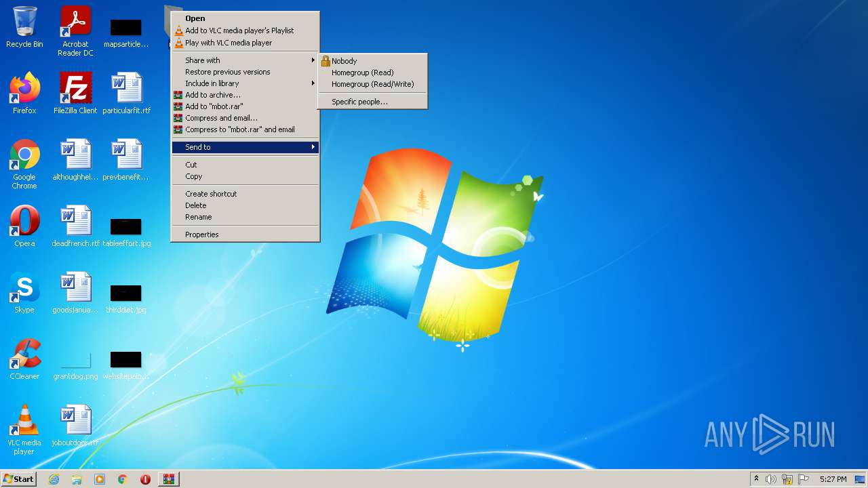Expand the Send to submenu
This screenshot has height=488, width=868.
[x=245, y=147]
